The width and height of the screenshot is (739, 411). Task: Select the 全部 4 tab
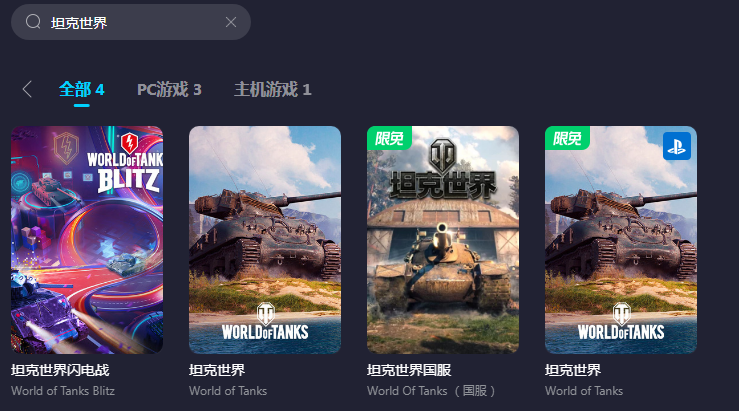82,90
